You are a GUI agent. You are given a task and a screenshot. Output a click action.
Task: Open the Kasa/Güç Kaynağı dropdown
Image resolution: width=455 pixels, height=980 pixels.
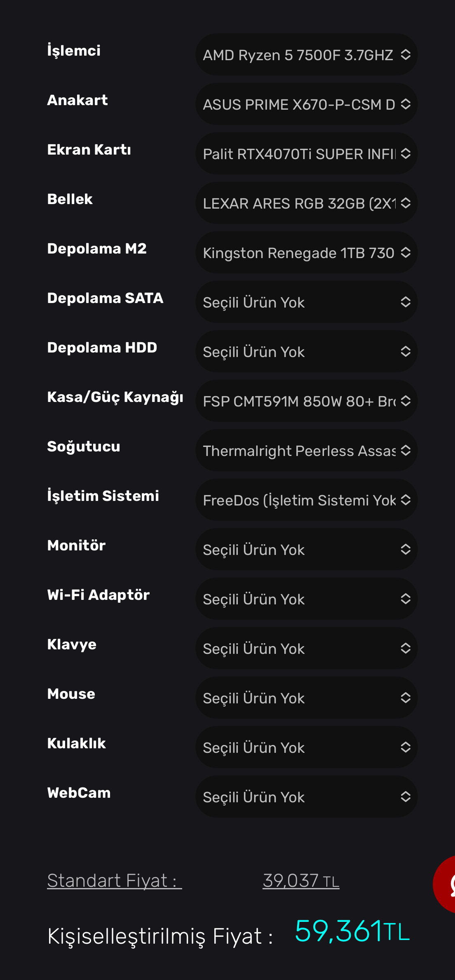pos(306,401)
